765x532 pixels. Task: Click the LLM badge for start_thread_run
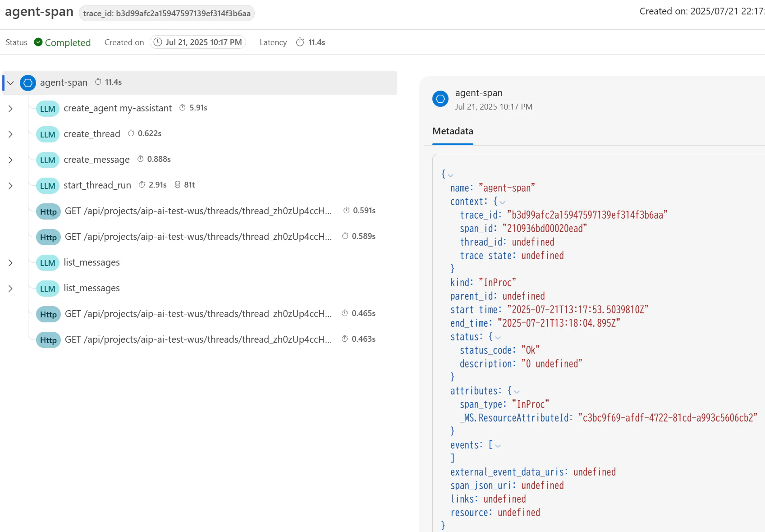coord(48,186)
